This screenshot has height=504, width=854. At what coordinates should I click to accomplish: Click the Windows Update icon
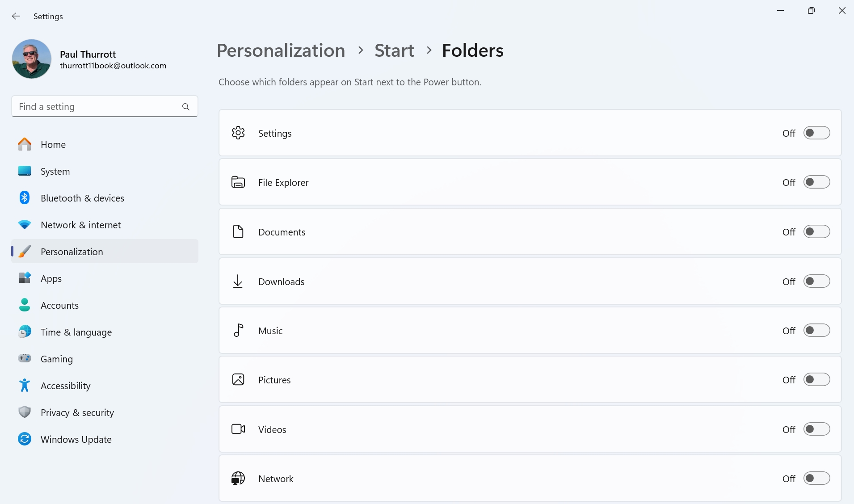point(25,439)
